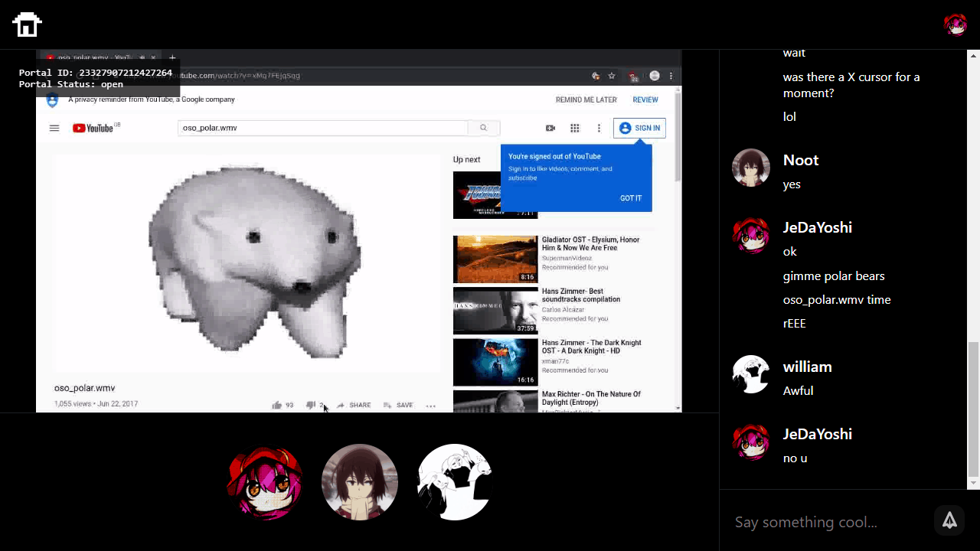Click the chat panel scrollbar thumb
Image resolution: width=980 pixels, height=551 pixels.
tap(974, 408)
